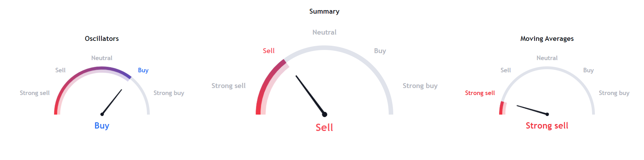The width and height of the screenshot is (644, 160).
Task: Click the Oscillators gauge needle
Action: 112,102
